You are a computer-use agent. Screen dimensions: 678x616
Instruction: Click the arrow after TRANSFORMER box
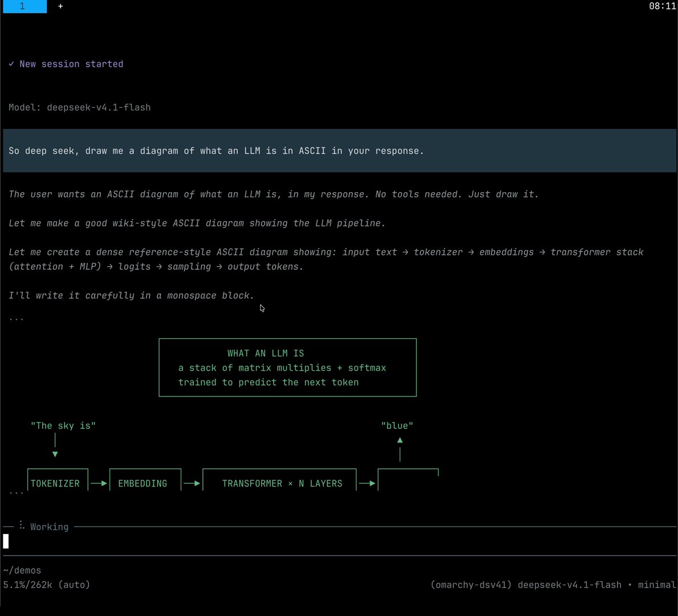367,483
